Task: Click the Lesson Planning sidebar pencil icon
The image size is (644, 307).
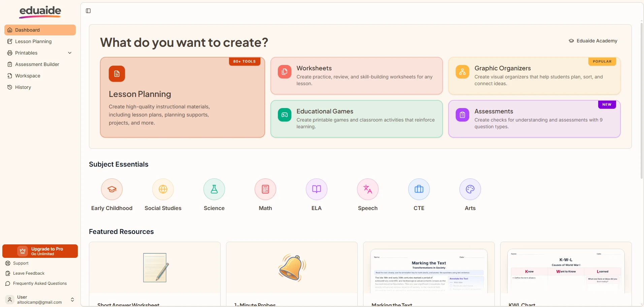Action: point(10,41)
